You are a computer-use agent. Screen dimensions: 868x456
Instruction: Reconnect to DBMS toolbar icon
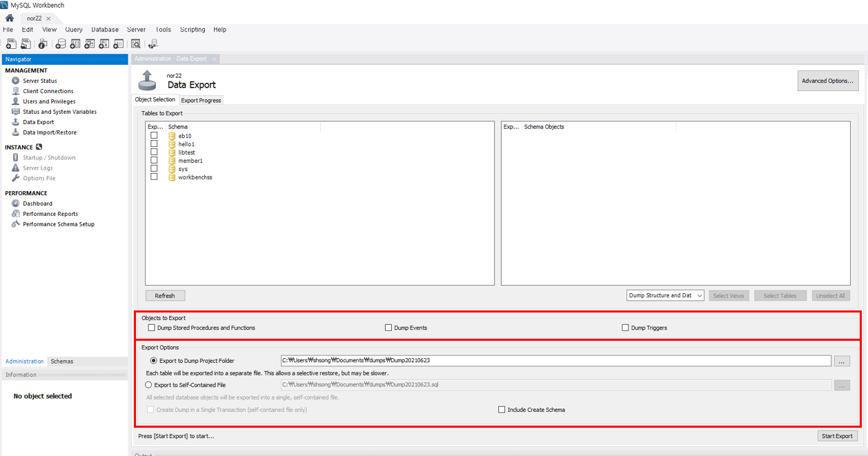[152, 44]
